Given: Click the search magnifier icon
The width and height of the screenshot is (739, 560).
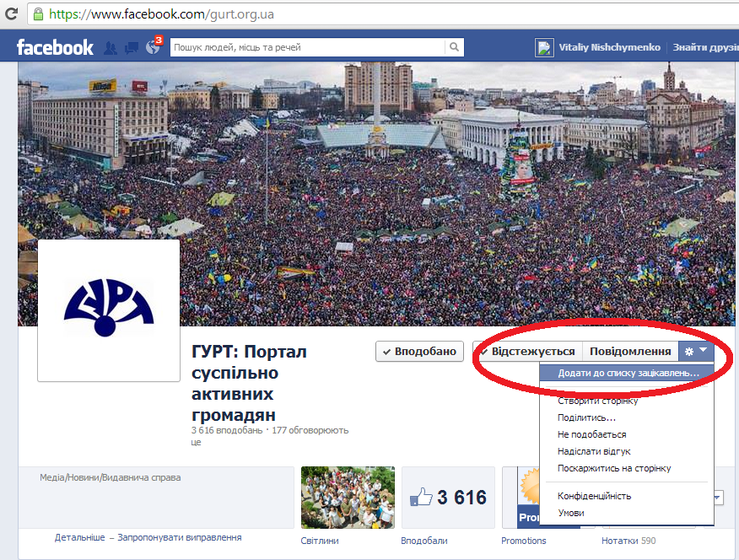Looking at the screenshot, I should click(x=455, y=47).
